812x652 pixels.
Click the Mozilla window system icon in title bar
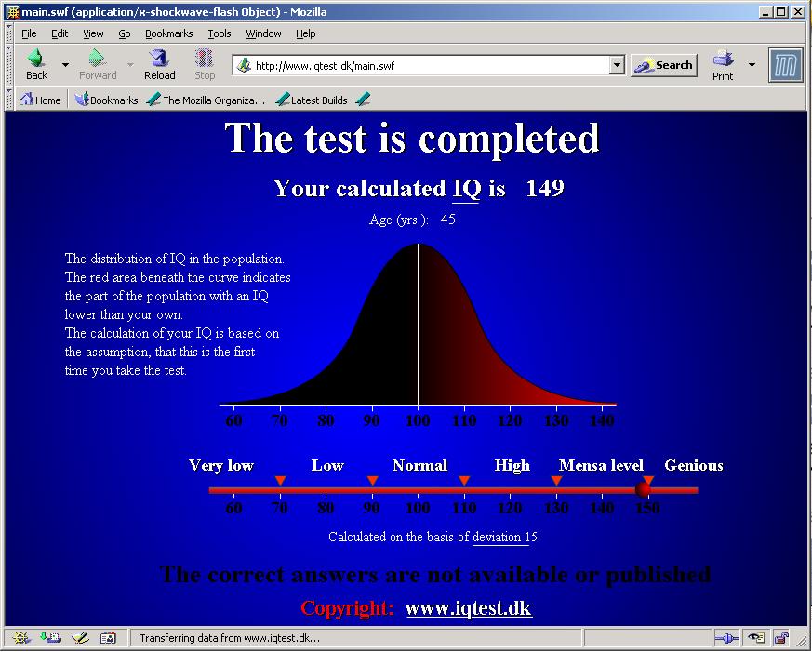[x=13, y=12]
